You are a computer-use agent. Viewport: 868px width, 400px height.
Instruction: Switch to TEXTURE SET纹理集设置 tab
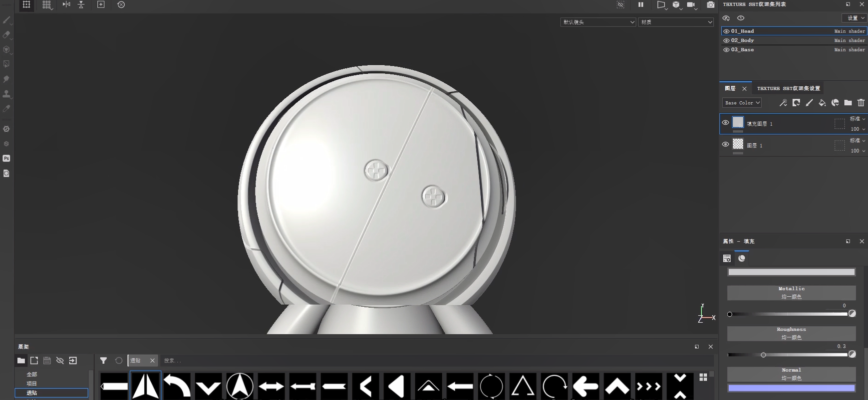coord(788,88)
